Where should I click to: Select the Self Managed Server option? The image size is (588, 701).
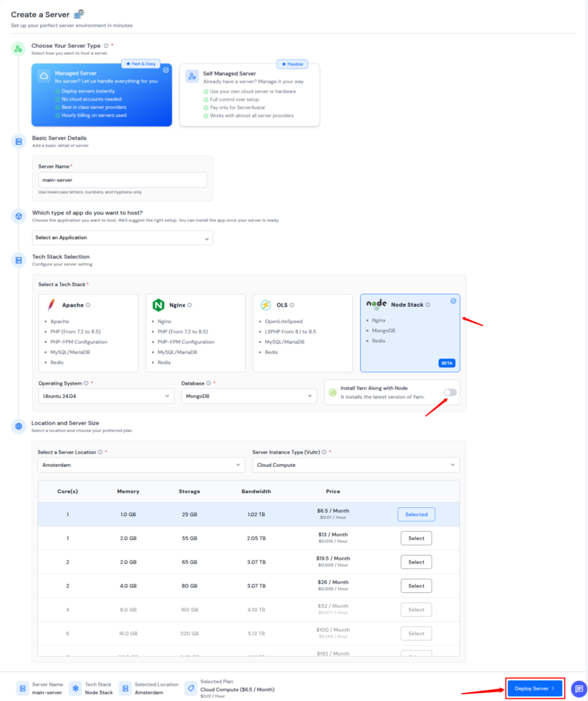(249, 94)
